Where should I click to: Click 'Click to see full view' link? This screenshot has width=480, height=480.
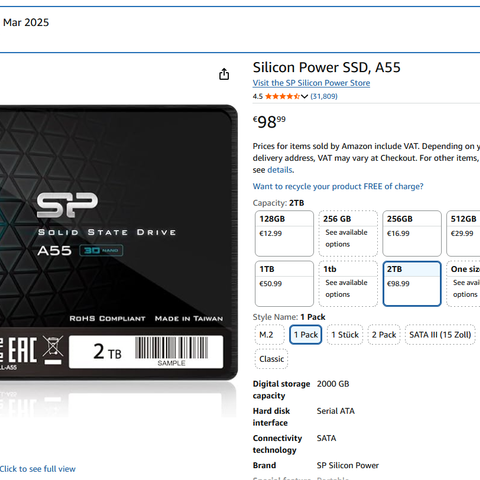pyautogui.click(x=38, y=469)
